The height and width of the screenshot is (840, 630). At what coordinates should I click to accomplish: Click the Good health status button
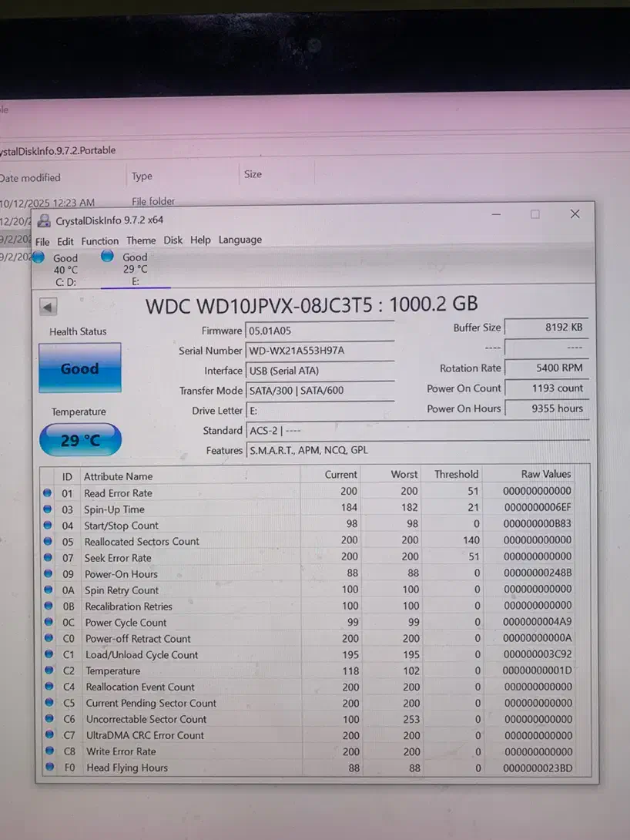[x=80, y=368]
